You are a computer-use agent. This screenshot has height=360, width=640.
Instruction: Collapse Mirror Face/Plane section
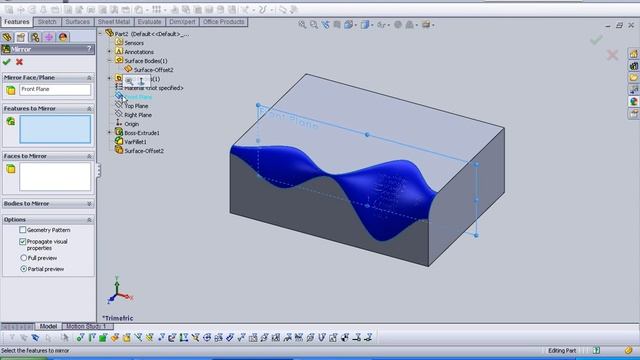coord(89,78)
